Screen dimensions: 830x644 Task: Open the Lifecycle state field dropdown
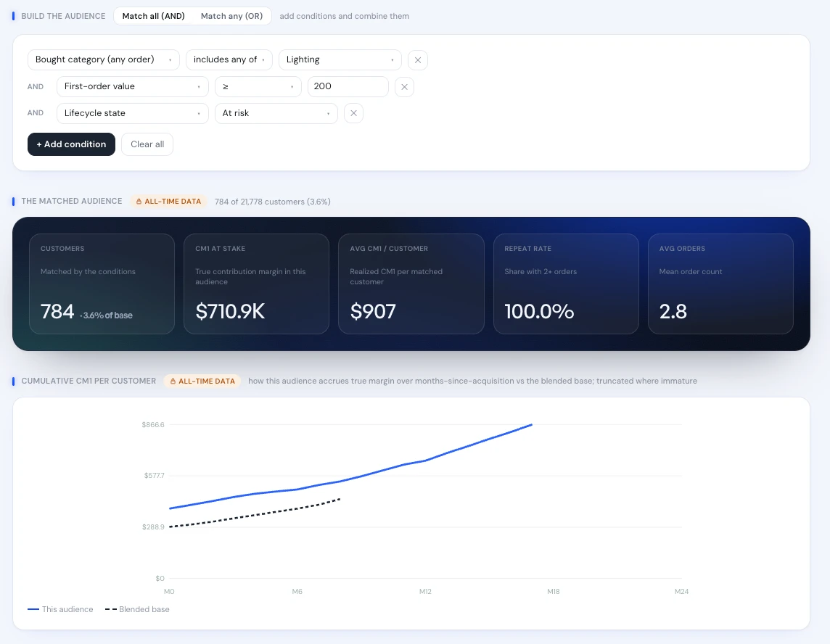132,113
